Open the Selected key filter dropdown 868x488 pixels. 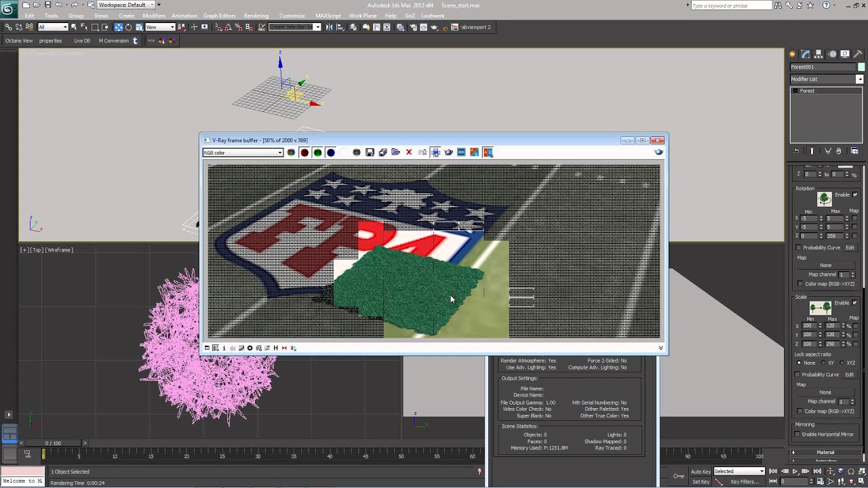(x=739, y=471)
